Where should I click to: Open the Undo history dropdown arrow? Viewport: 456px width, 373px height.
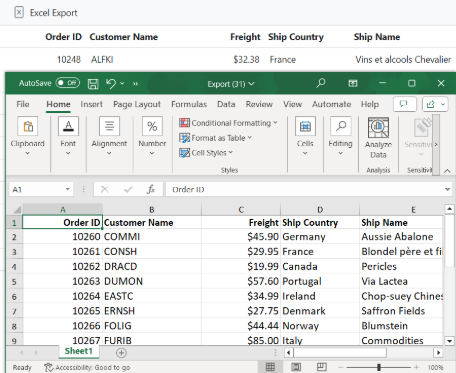tap(122, 83)
